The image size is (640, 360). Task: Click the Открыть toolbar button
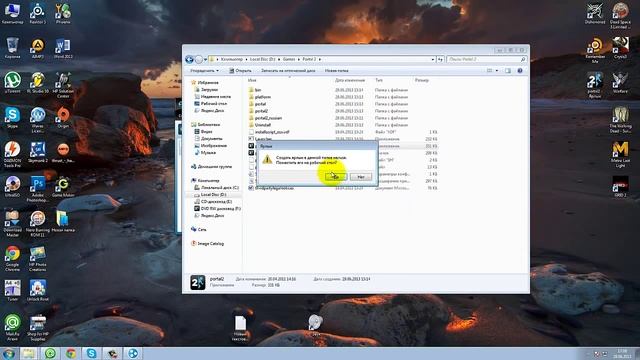240,71
